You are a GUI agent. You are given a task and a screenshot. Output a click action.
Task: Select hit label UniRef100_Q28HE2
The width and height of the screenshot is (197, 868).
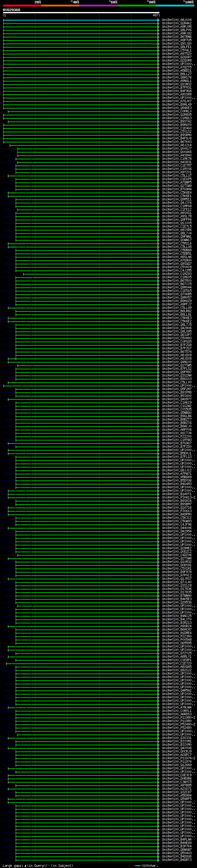coord(177,548)
